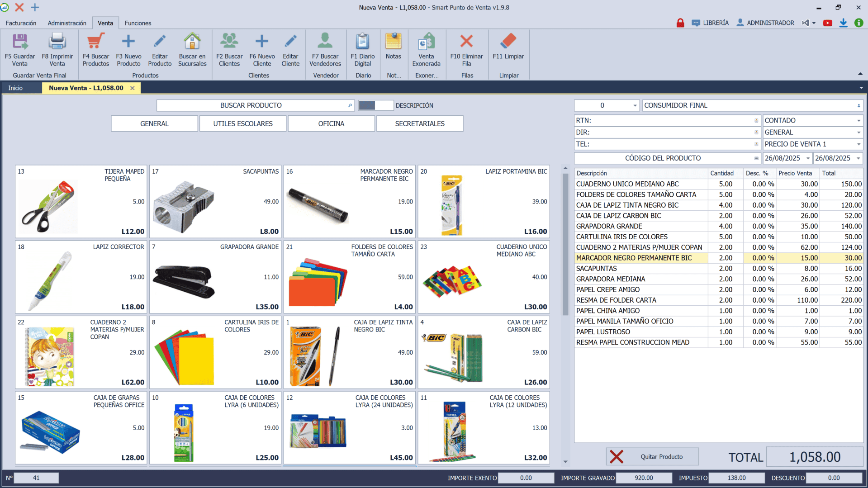This screenshot has width=868, height=488.
Task: Open the CONTADO payment type dropdown
Action: [858, 121]
